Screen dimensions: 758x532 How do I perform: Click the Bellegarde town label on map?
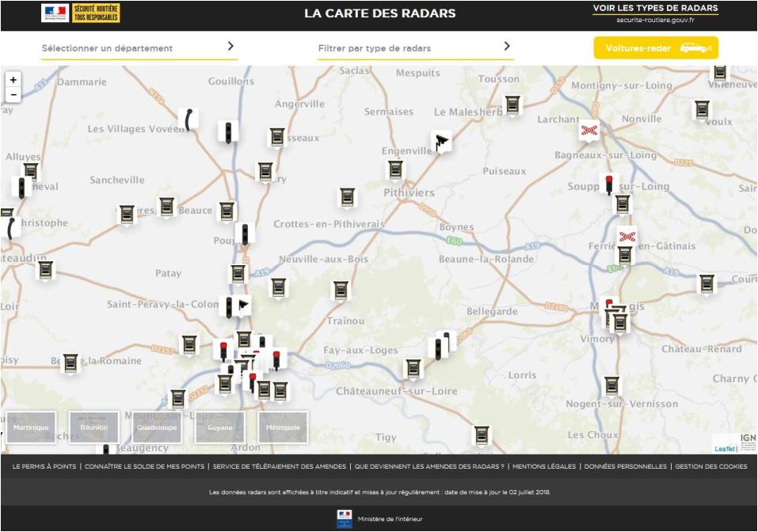coord(492,312)
